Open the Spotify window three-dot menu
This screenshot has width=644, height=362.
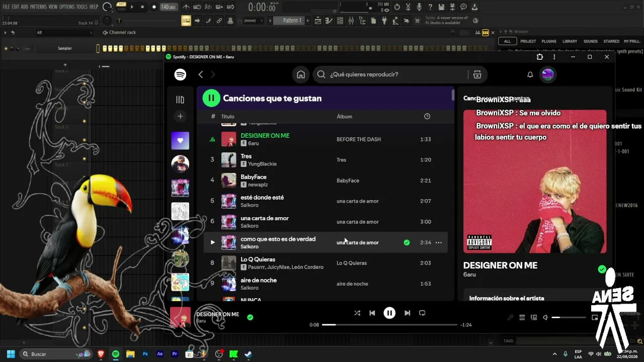pyautogui.click(x=554, y=57)
